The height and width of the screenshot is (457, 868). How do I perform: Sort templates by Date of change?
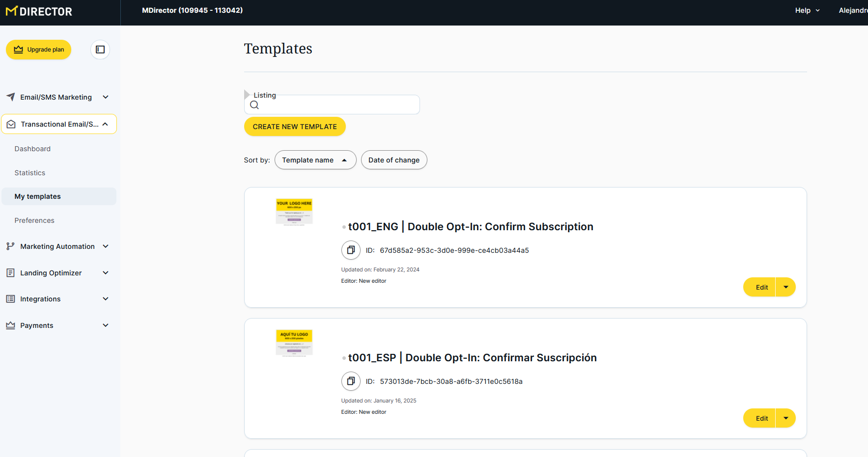pyautogui.click(x=393, y=160)
